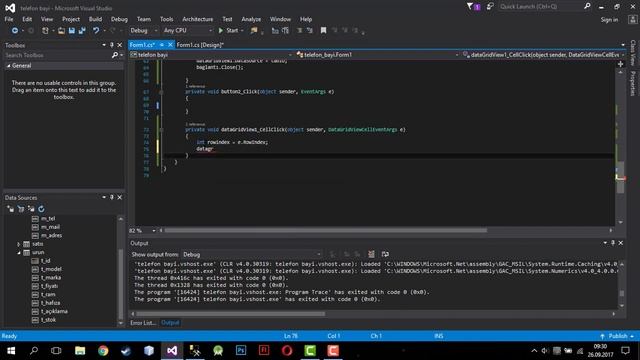Collapse the dataGridView1_CellClick method outline
The height and width of the screenshot is (360, 640).
pyautogui.click(x=161, y=130)
